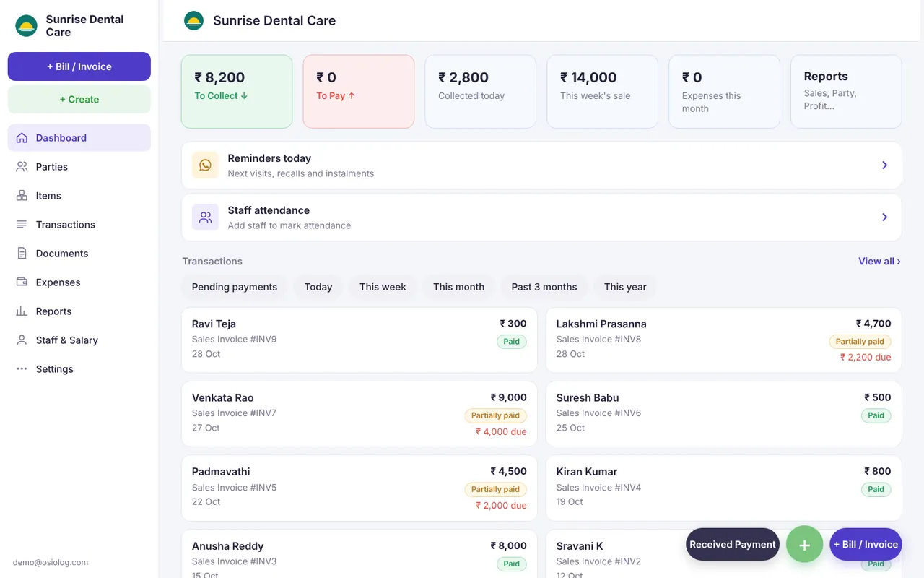Click the Parties people icon

pos(22,167)
